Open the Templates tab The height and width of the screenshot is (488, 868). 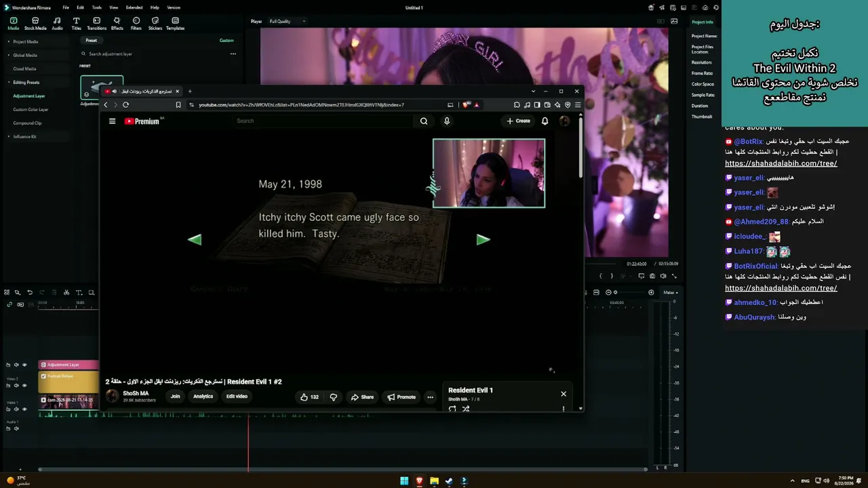tap(175, 24)
